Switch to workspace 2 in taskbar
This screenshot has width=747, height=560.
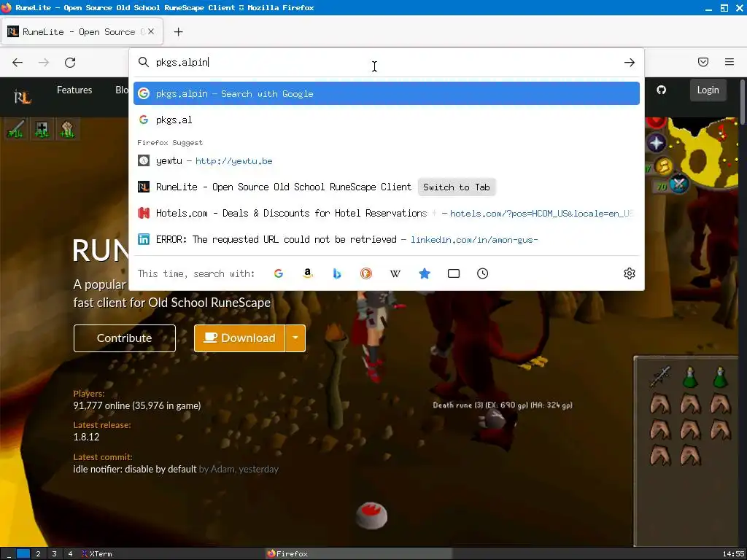pyautogui.click(x=38, y=554)
